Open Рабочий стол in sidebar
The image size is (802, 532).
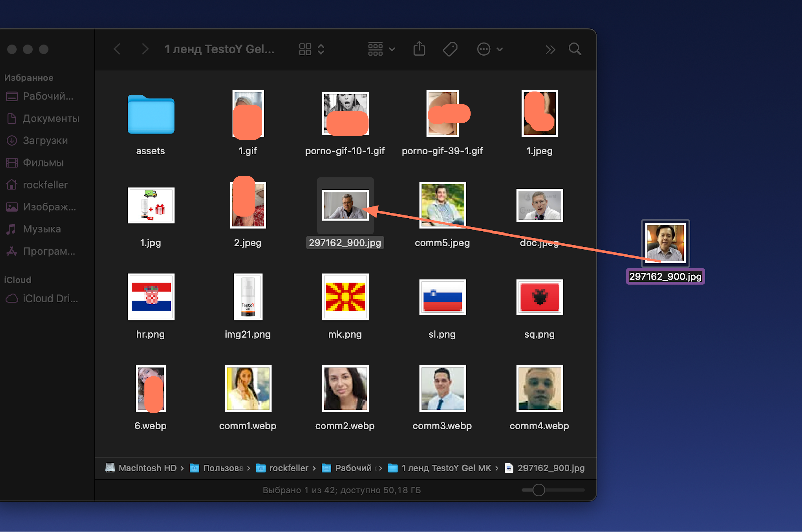point(40,96)
